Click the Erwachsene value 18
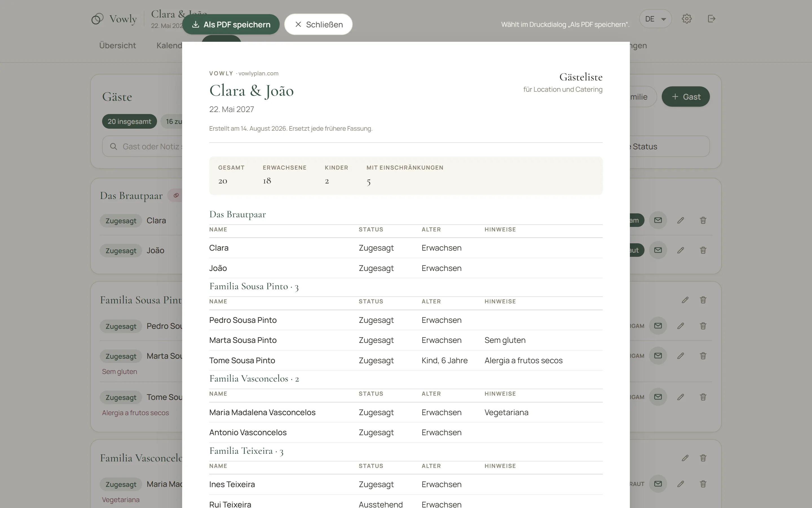 point(267,181)
